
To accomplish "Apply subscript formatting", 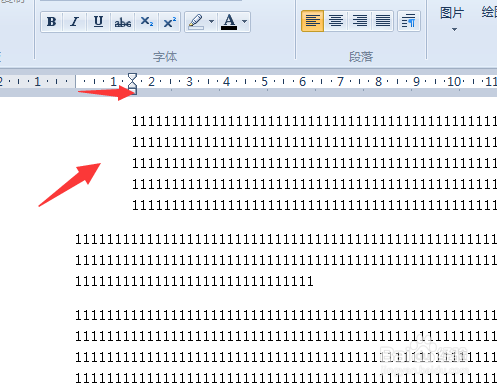I will [146, 22].
